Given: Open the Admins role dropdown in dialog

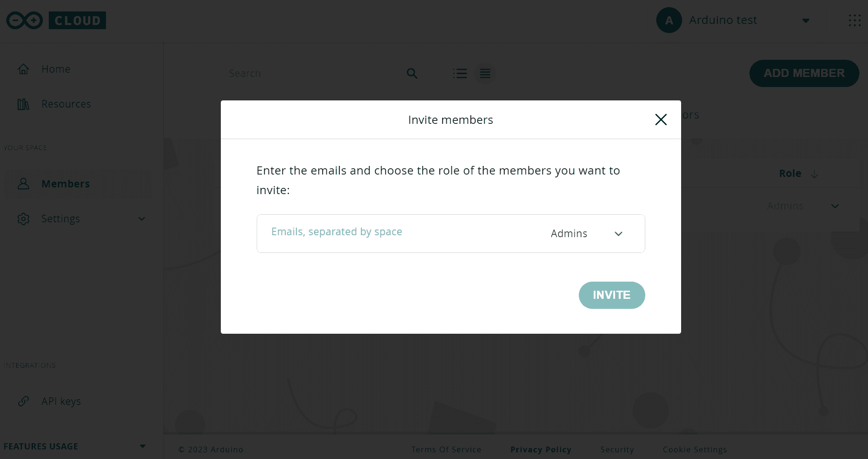Looking at the screenshot, I should pos(586,234).
